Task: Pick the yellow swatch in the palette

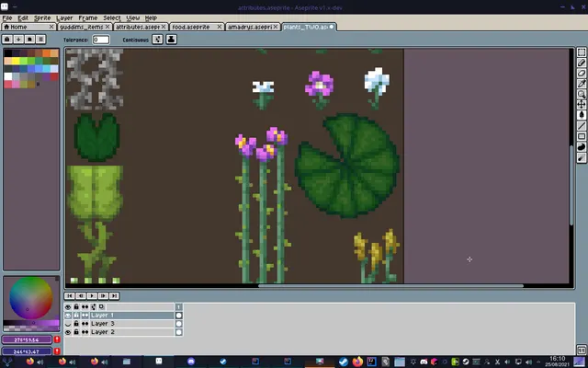Action: coord(16,61)
